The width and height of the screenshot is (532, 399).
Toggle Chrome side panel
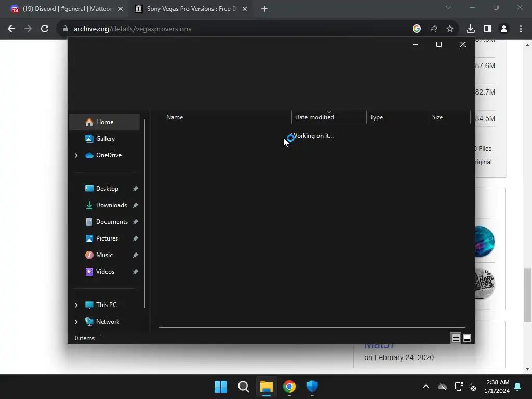point(487,29)
